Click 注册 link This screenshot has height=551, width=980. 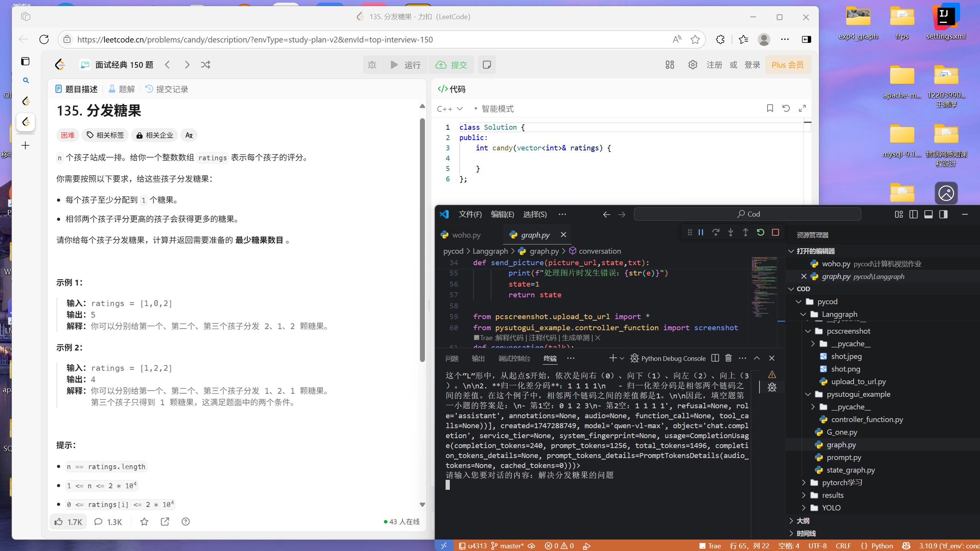click(x=714, y=65)
